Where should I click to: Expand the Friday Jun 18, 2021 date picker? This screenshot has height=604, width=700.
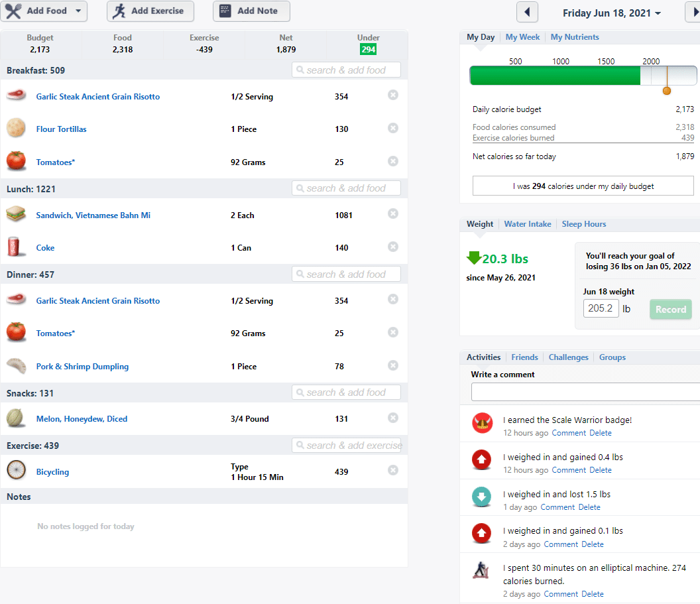(611, 13)
